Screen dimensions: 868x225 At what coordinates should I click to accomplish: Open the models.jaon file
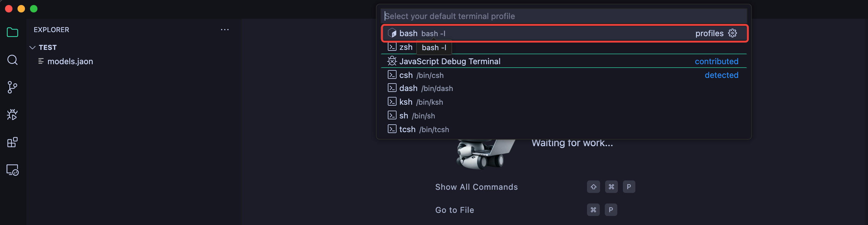tap(70, 61)
